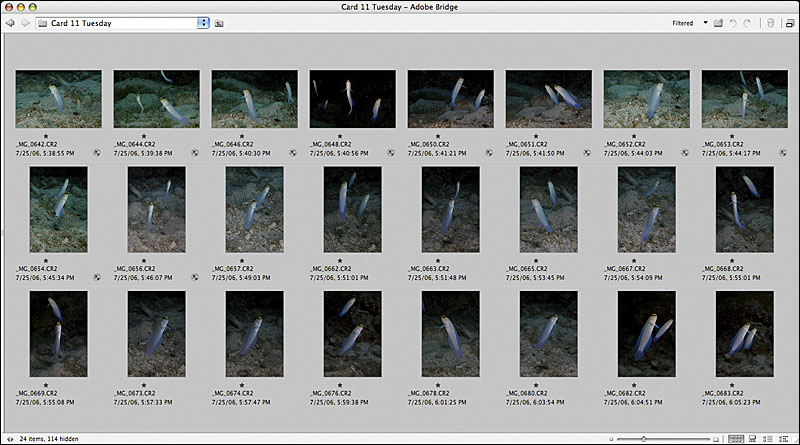This screenshot has width=800, height=445.
Task: Create a new folder with toolbar icon
Action: 718,22
